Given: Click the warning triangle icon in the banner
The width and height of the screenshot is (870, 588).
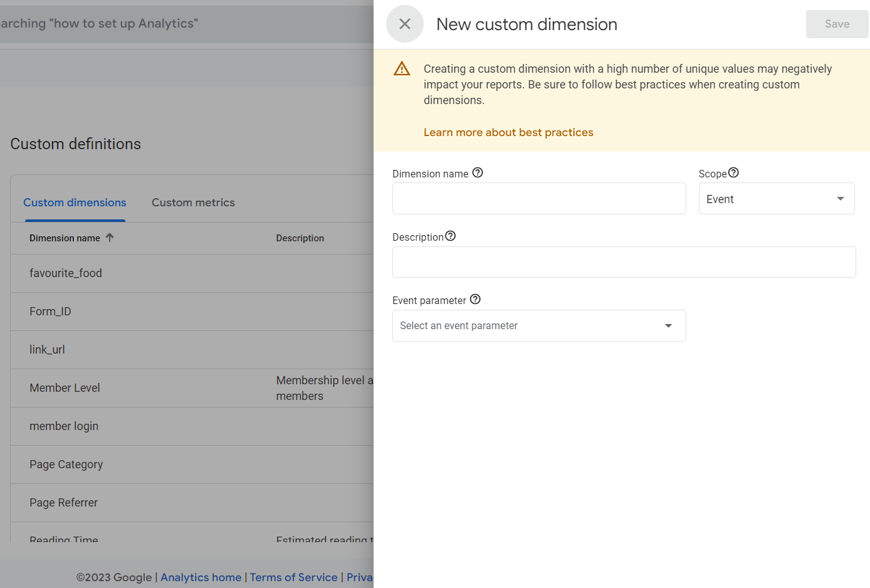Looking at the screenshot, I should (x=402, y=68).
